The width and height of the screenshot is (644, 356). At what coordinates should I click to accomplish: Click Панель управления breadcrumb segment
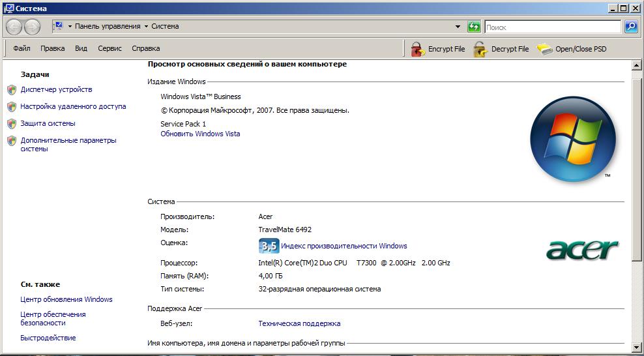pos(108,26)
